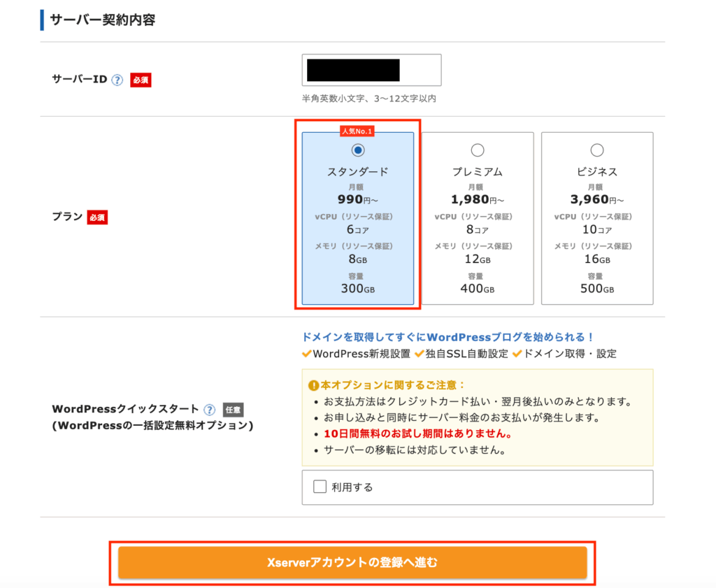Enable the 利用する checkbox
716x588 pixels.
(x=320, y=487)
